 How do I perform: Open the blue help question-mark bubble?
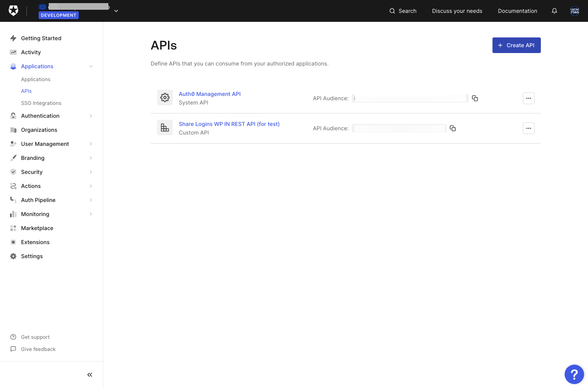click(574, 374)
